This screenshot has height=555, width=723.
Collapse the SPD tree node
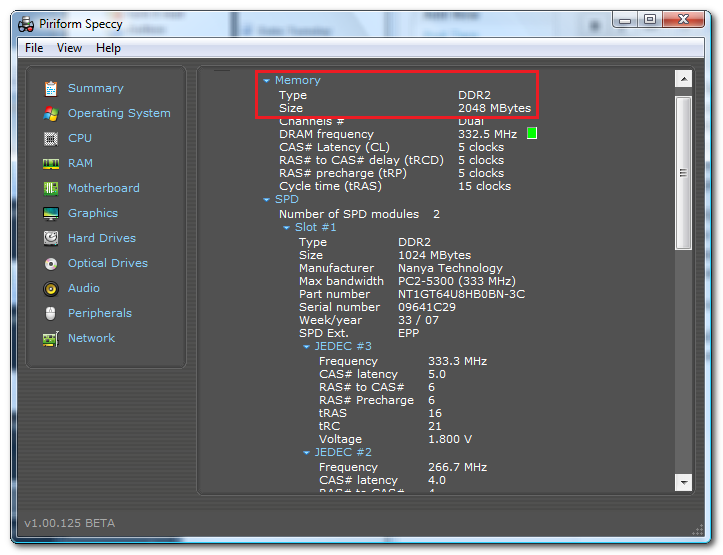click(x=267, y=200)
